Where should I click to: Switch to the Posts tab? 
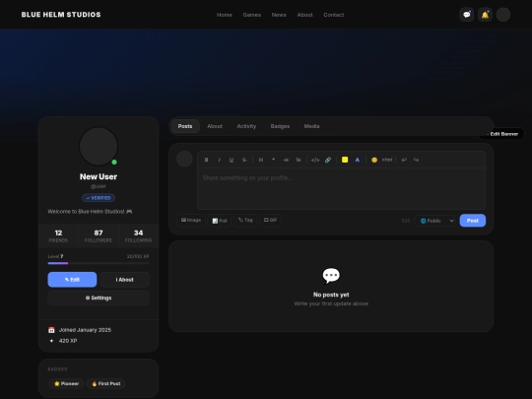click(185, 126)
